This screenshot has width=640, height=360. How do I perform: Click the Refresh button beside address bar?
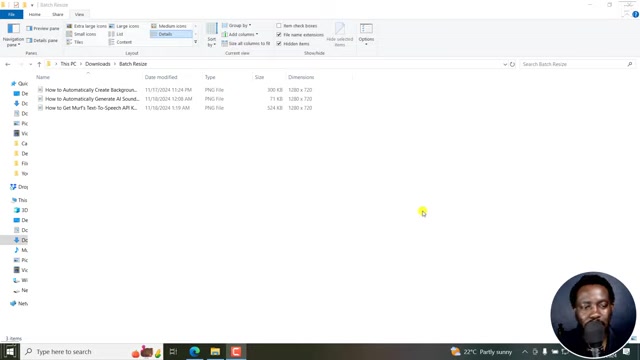pyautogui.click(x=512, y=64)
